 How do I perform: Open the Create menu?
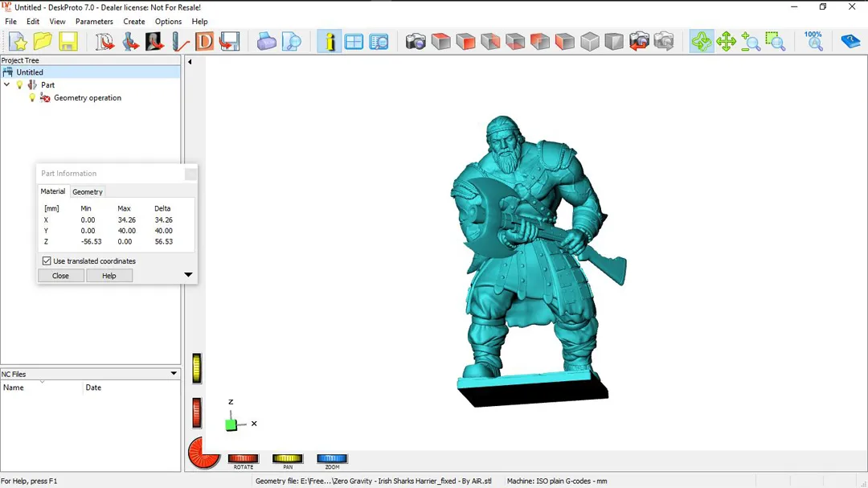[134, 22]
